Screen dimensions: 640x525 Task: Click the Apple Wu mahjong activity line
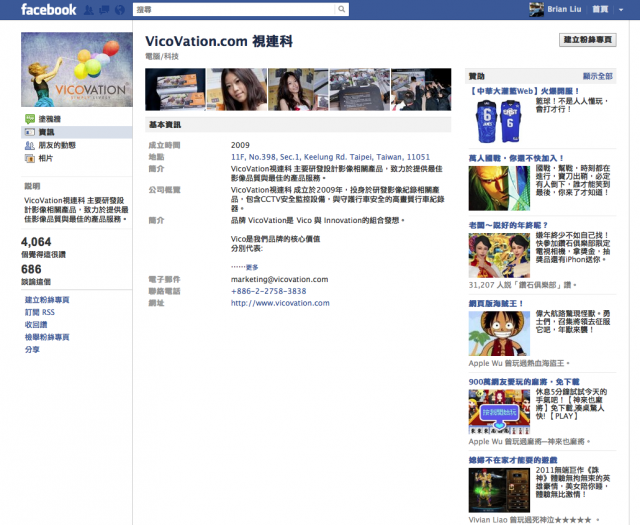point(529,441)
